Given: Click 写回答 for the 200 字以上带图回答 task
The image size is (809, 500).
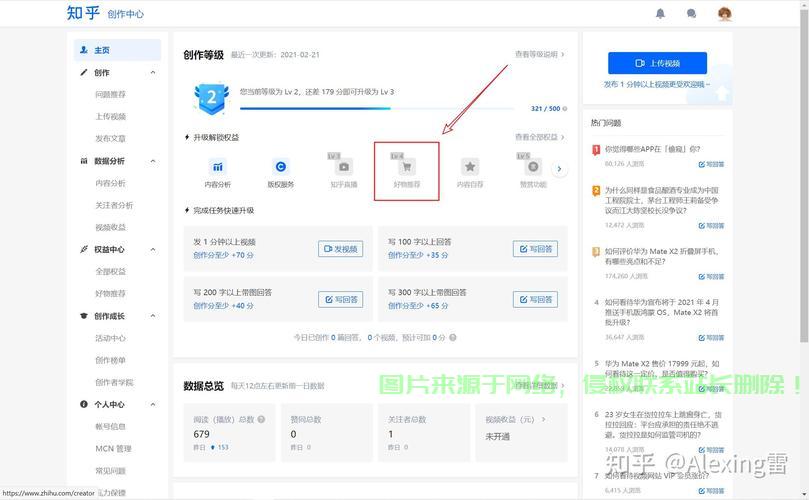Looking at the screenshot, I should pyautogui.click(x=341, y=299).
